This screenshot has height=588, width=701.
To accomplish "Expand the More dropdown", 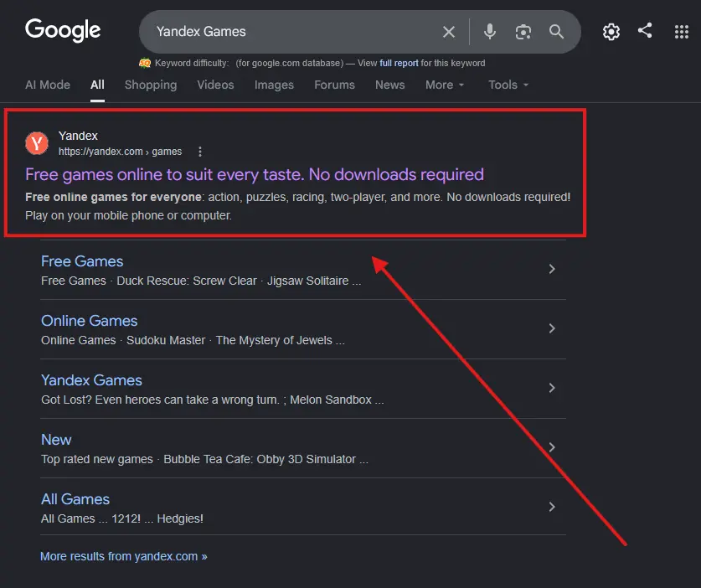I will 445,85.
